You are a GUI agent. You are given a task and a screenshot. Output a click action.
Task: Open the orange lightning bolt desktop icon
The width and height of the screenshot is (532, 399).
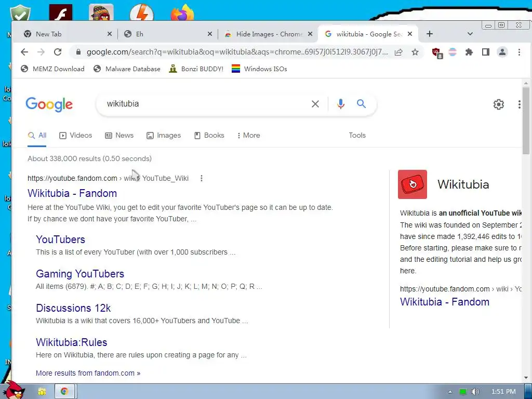point(142,13)
